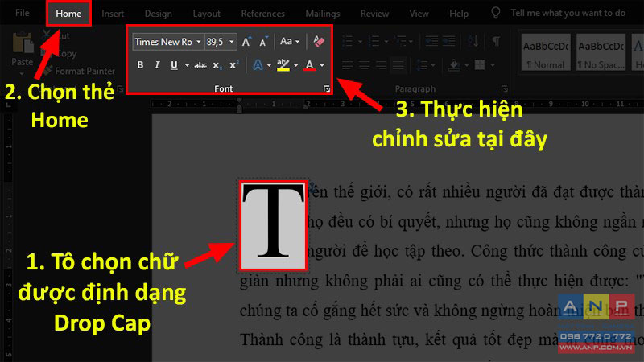
Task: Switch to the View tab
Action: click(x=419, y=14)
